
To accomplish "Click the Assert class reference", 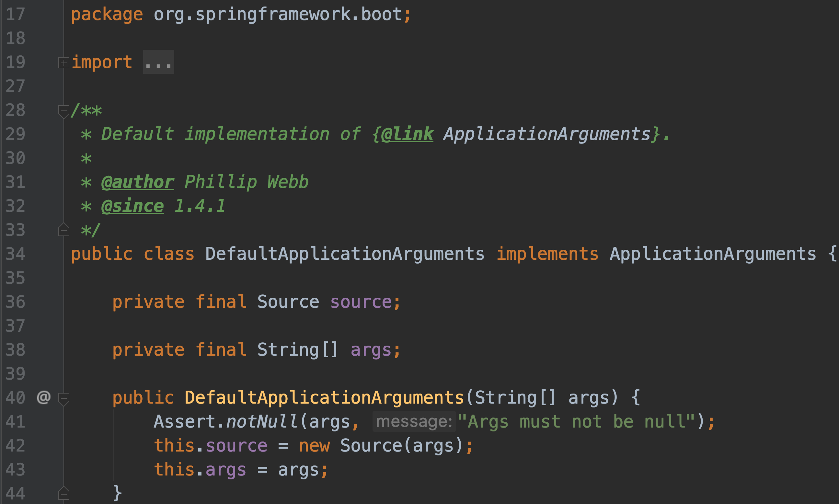I will click(184, 421).
